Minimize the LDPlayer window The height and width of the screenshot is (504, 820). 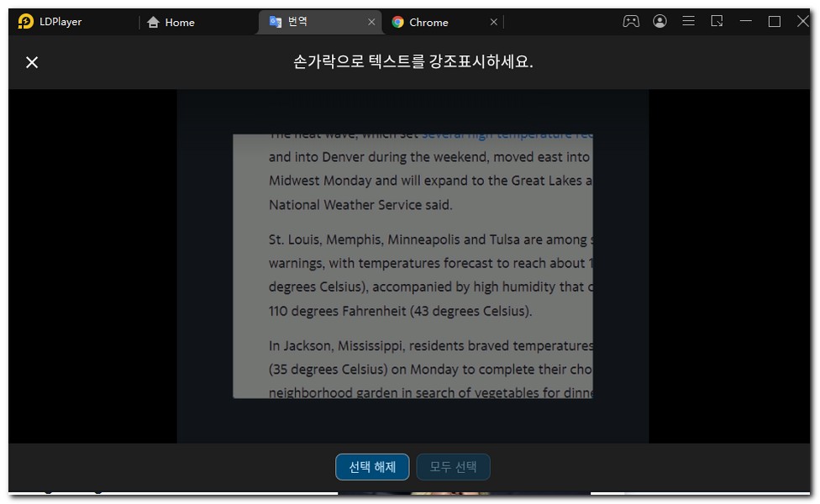[x=746, y=22]
